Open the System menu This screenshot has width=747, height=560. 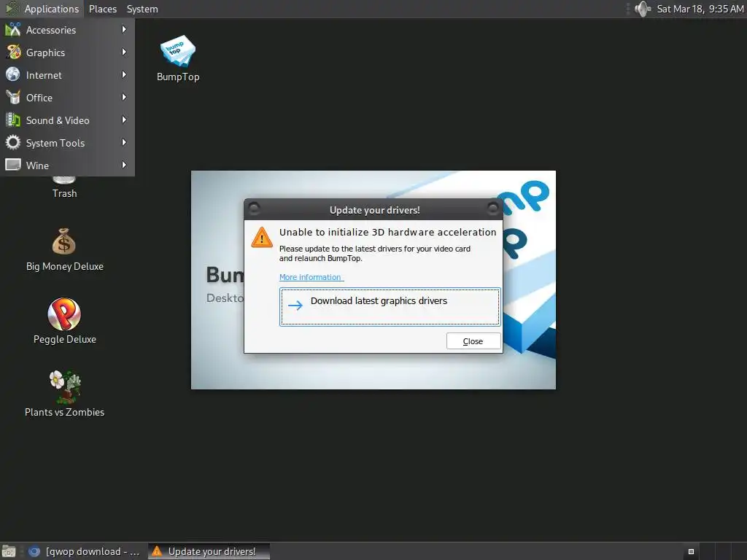click(x=142, y=9)
